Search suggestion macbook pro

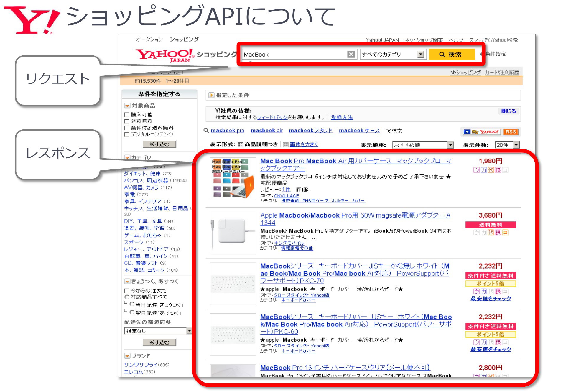[227, 130]
